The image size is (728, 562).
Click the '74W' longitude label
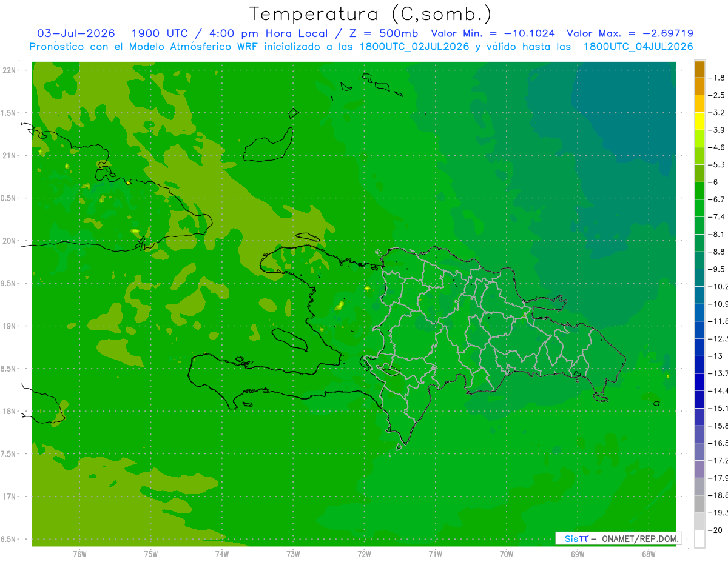pos(222,554)
